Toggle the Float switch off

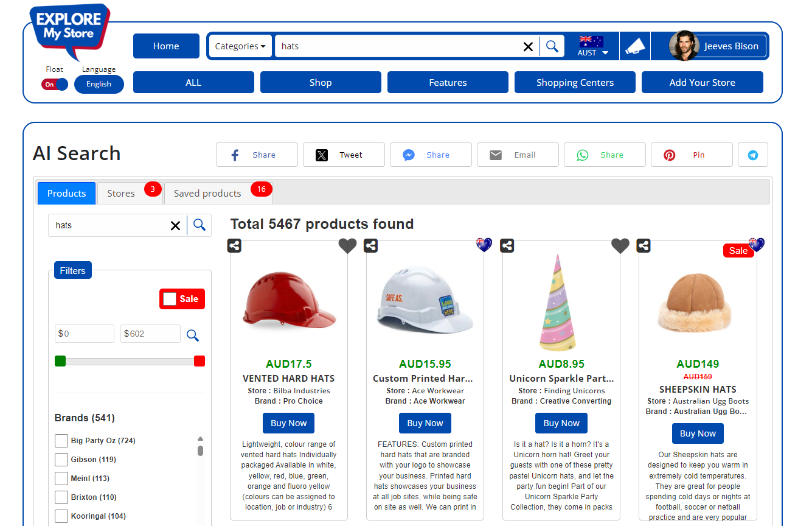pyautogui.click(x=55, y=85)
